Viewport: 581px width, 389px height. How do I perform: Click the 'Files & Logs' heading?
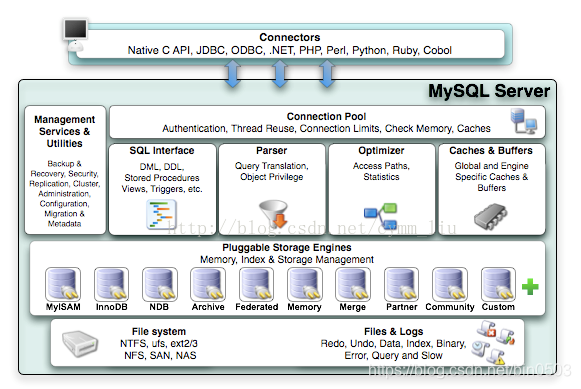coord(394,332)
